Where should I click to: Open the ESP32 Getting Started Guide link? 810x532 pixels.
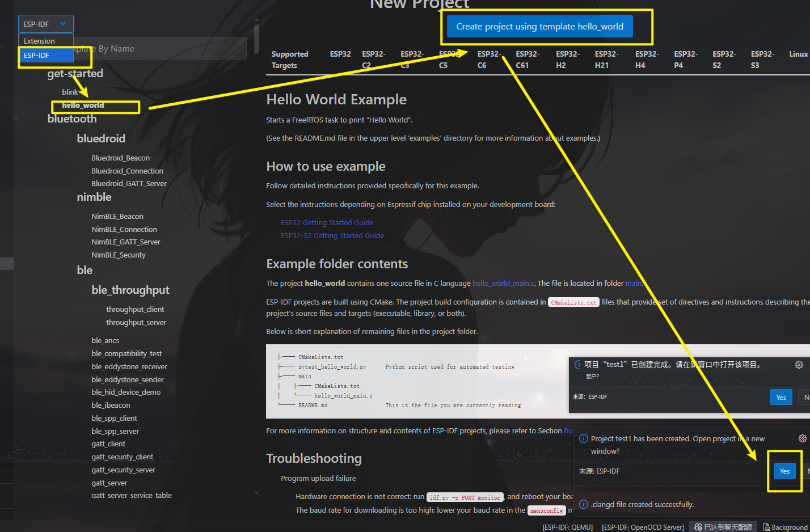click(x=327, y=222)
